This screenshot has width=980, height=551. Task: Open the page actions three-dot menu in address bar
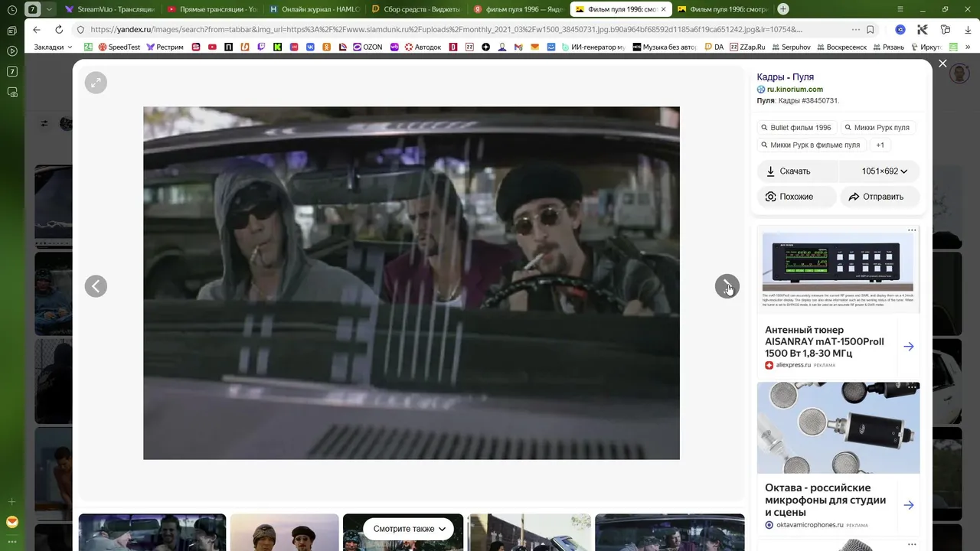(x=855, y=30)
